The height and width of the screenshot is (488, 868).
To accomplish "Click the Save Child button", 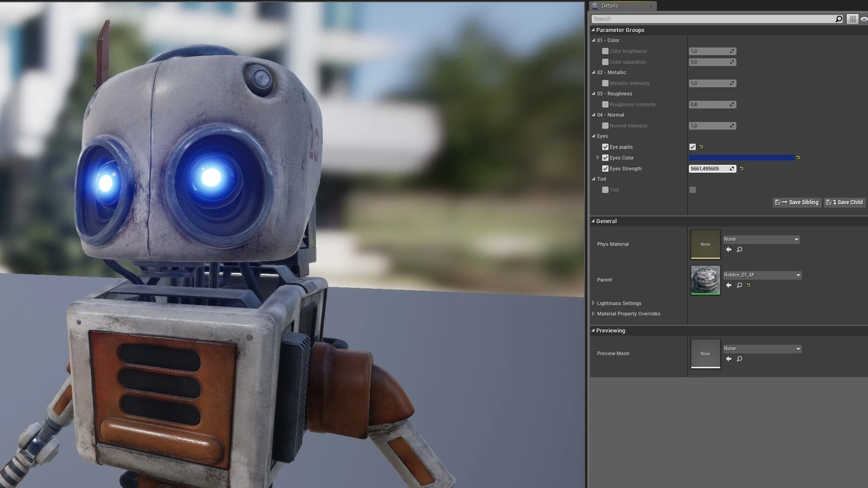I will [x=844, y=203].
